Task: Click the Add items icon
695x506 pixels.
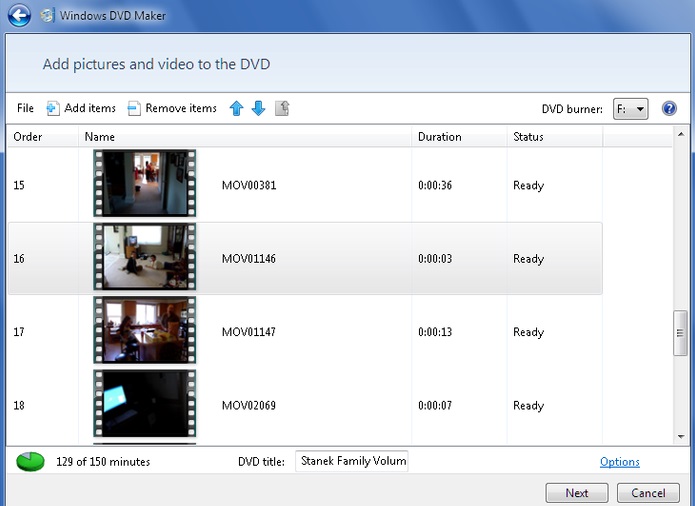Action: pyautogui.click(x=53, y=108)
